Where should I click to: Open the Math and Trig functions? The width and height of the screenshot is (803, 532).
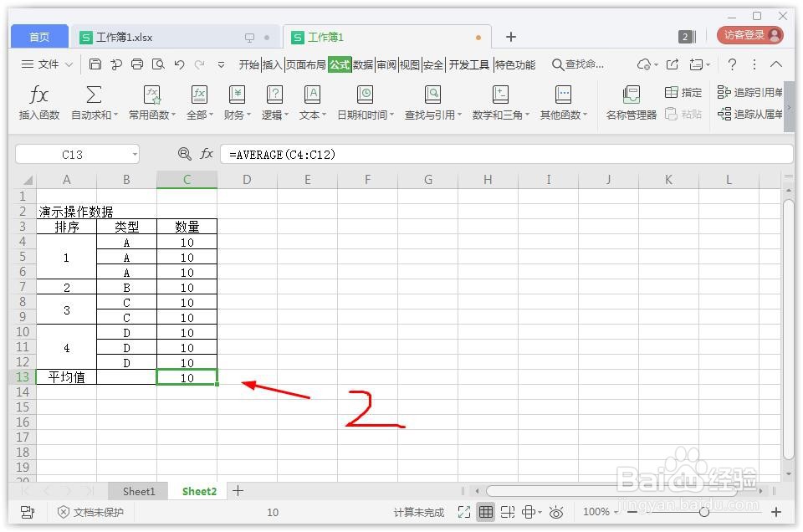(x=500, y=102)
